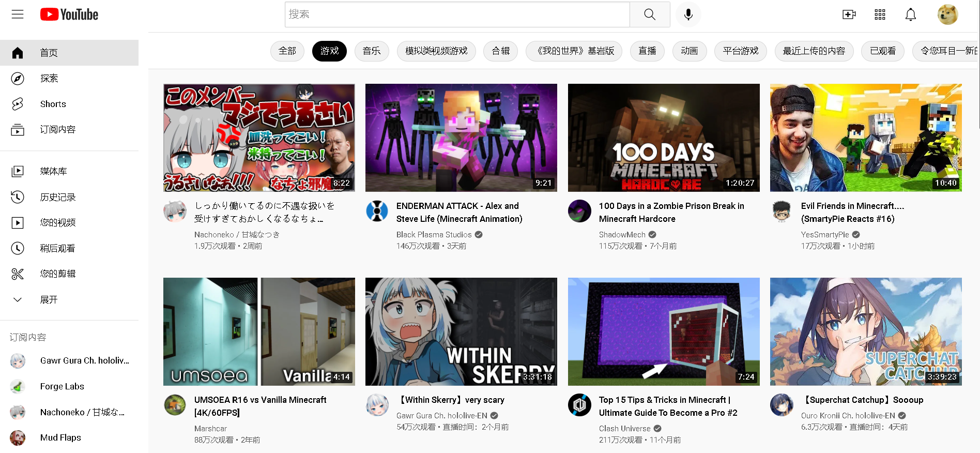Click ShadowMech channel avatar
The height and width of the screenshot is (453, 980).
[579, 211]
